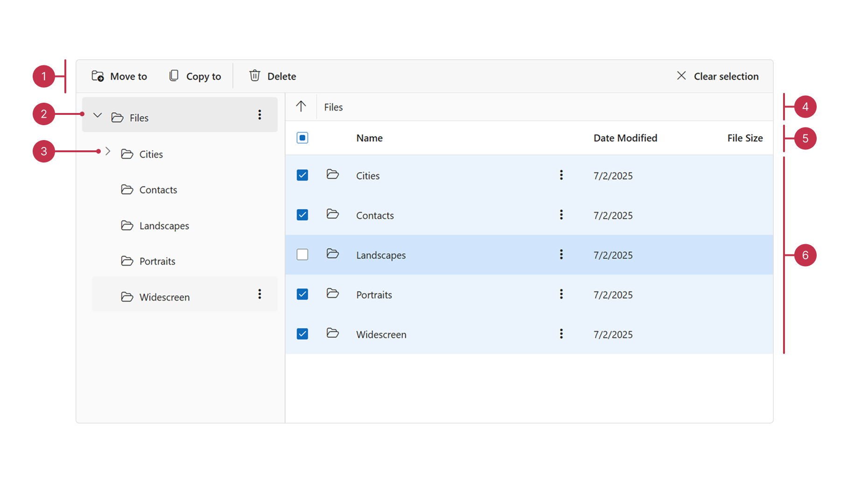Open the more options for Portraits row
868x480 pixels.
click(561, 294)
